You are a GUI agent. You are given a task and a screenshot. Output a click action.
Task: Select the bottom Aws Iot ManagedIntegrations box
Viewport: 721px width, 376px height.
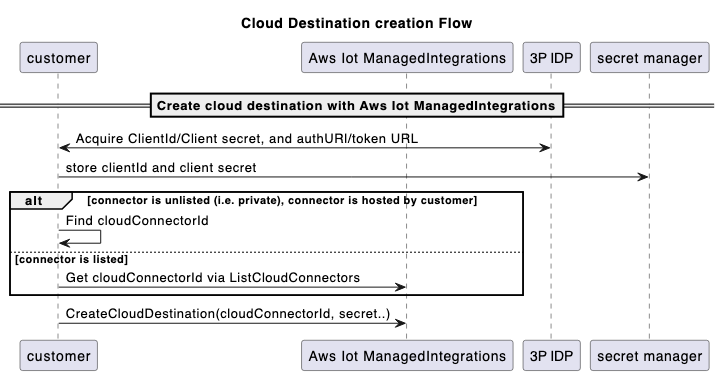click(407, 355)
